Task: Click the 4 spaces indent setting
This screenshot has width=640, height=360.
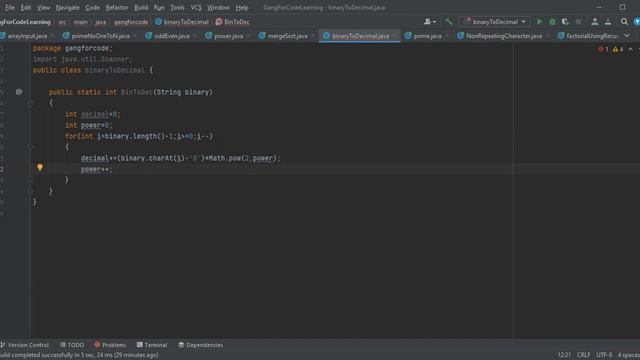Action: point(629,355)
